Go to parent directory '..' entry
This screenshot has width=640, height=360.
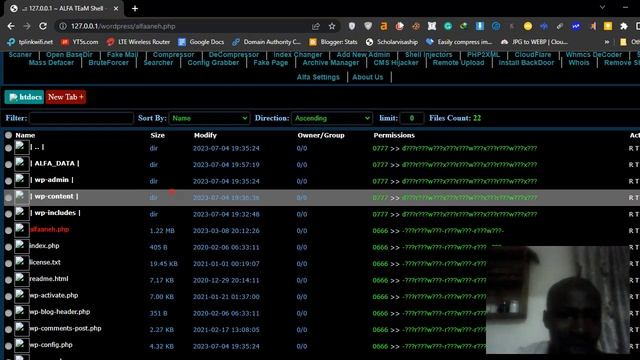click(x=37, y=147)
